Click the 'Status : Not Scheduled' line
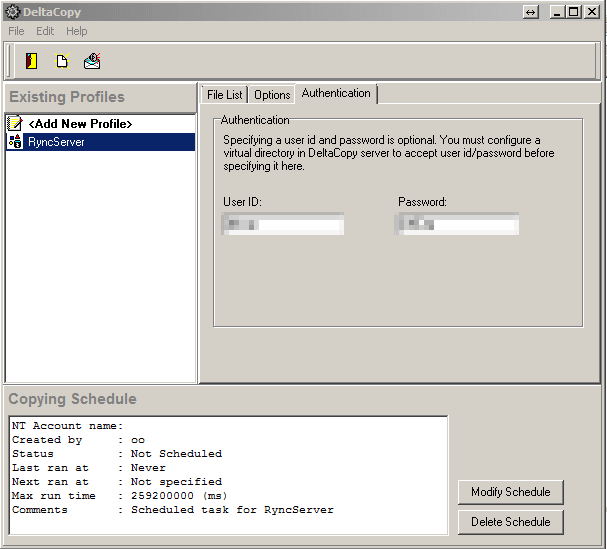 (x=117, y=454)
